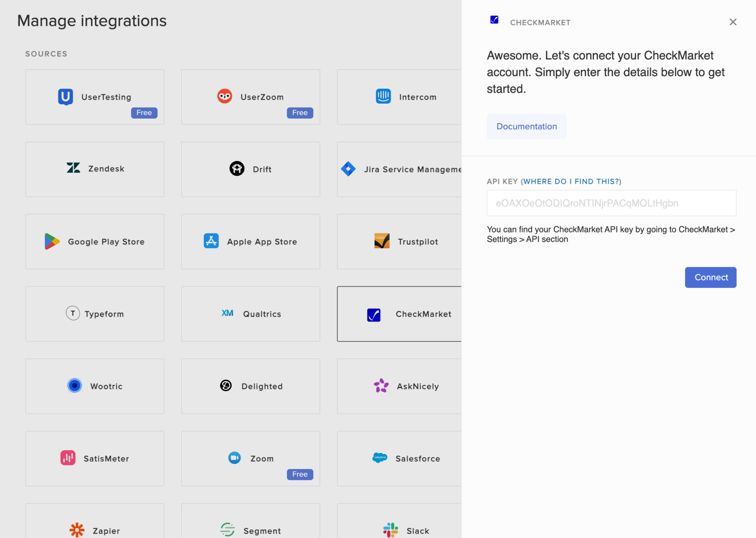This screenshot has height=538, width=756.
Task: Click the Trustpilot logo icon
Action: tap(382, 241)
